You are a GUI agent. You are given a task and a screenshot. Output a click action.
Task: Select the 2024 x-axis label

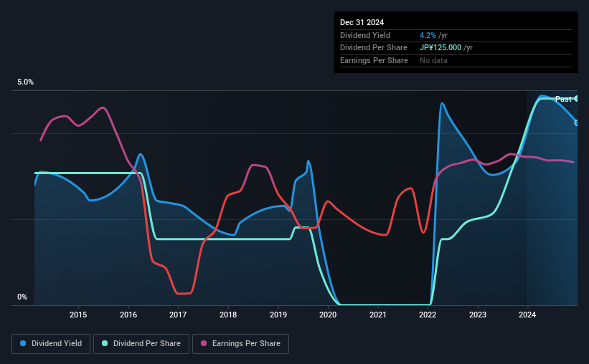tap(527, 315)
